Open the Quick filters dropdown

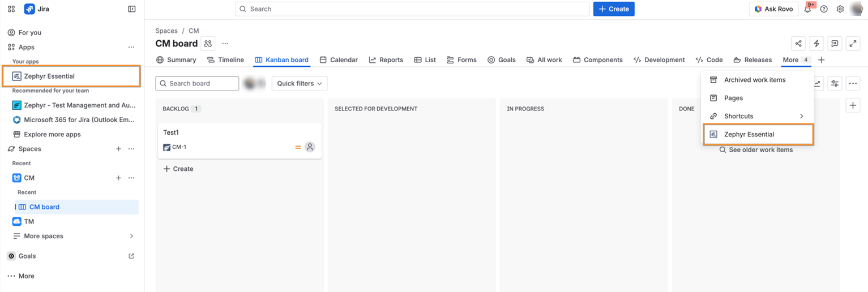coord(300,83)
